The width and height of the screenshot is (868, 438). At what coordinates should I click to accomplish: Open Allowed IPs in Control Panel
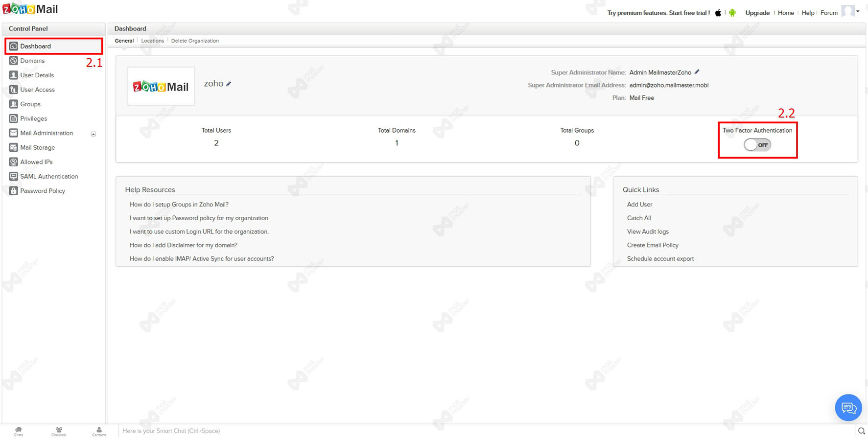click(x=36, y=162)
